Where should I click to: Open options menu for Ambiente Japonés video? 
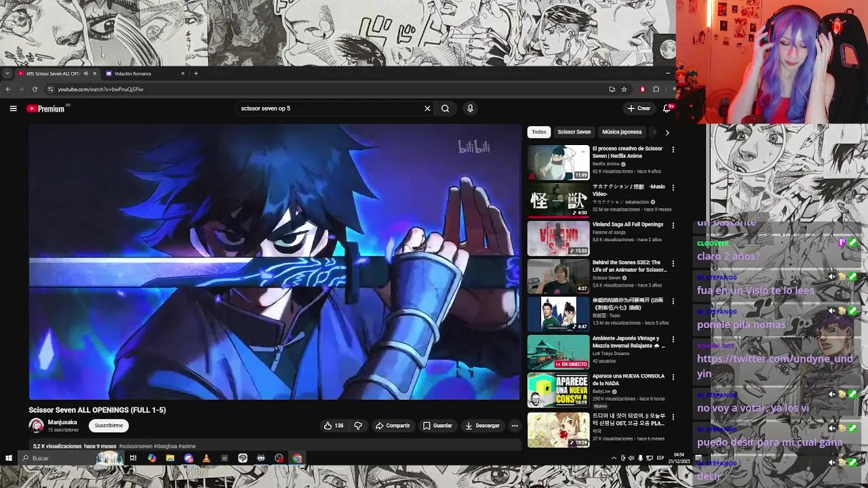pos(673,339)
